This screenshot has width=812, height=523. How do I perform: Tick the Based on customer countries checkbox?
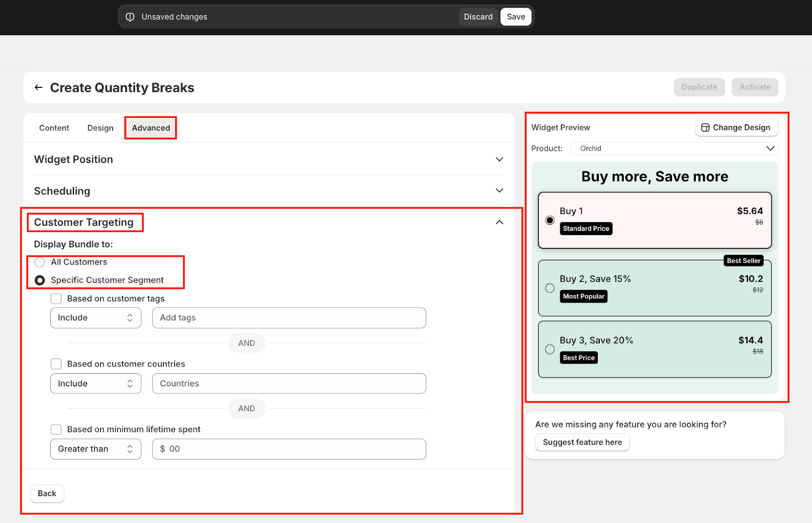pos(56,364)
